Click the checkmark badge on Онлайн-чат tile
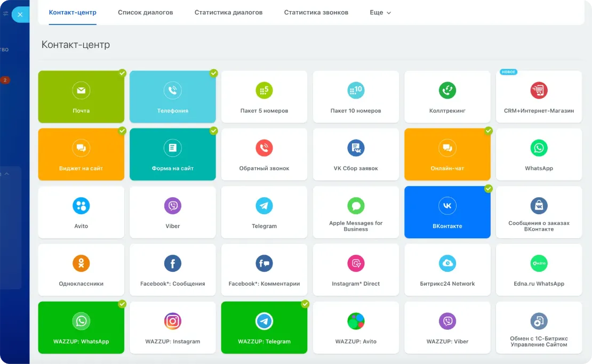Viewport: 592px width, 364px height. [x=489, y=131]
